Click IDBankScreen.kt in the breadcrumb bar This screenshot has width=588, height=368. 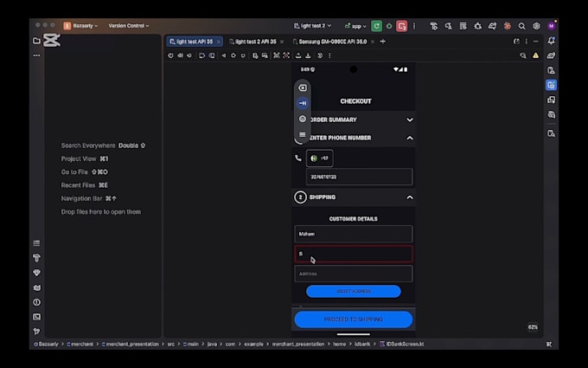(x=401, y=344)
